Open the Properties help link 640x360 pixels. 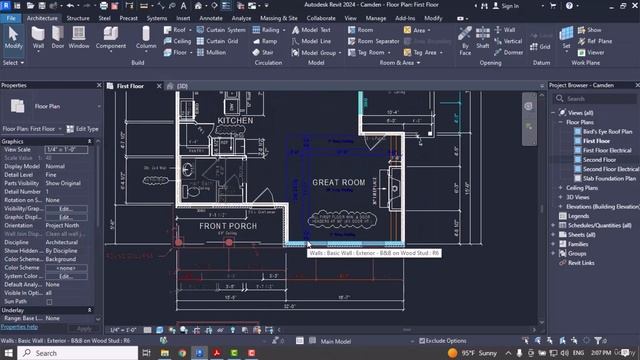pos(19,327)
